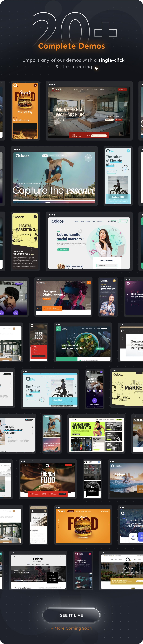
Task: Open the 'Business How can we help you' desktop demo
Action: pos(131,342)
